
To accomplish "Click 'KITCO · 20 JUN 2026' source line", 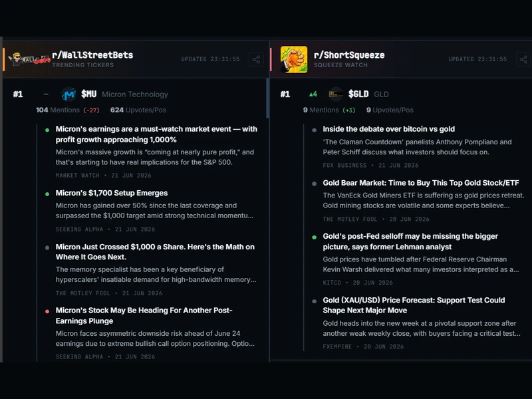I will 358,283.
